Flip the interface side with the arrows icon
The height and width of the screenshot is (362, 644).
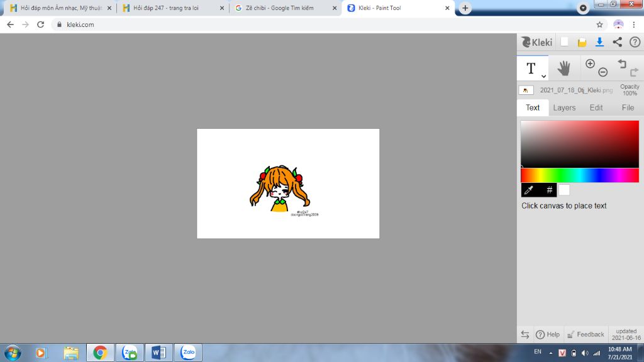pos(525,334)
